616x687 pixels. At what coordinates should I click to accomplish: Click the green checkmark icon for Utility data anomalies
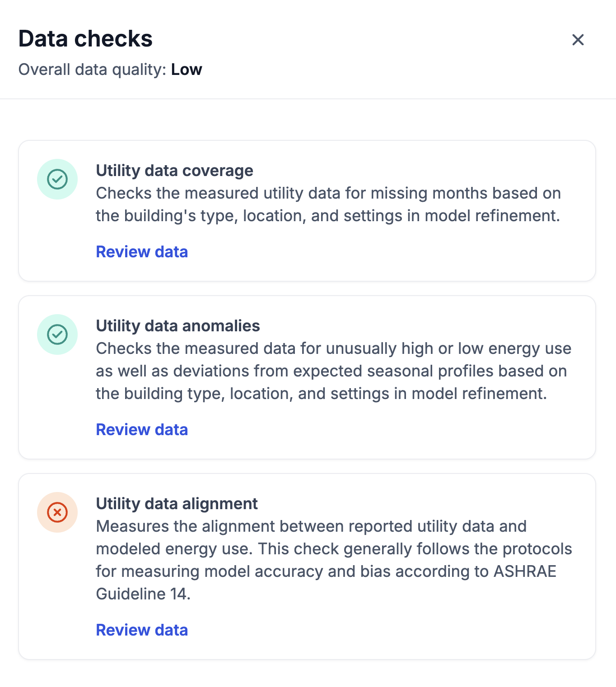[x=57, y=334]
